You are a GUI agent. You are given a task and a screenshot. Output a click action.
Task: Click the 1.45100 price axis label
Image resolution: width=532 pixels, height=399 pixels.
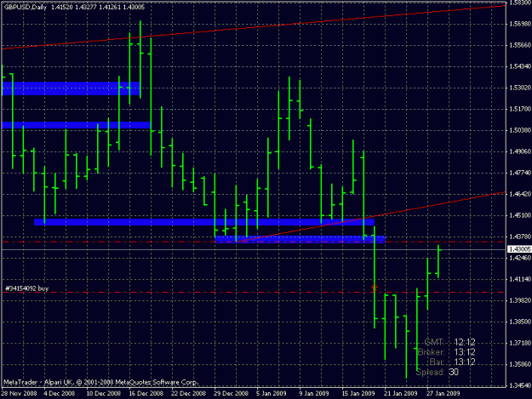[x=520, y=215]
